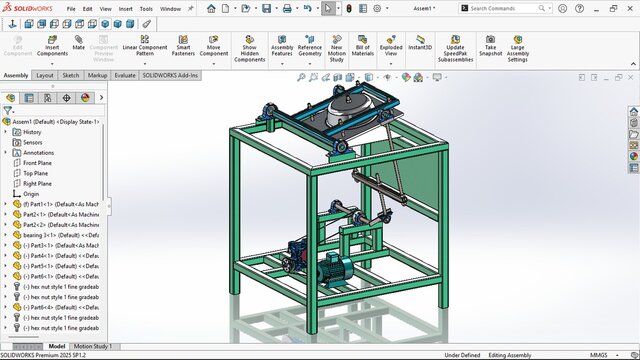
Task: Select the Move Component tool
Action: click(213, 46)
